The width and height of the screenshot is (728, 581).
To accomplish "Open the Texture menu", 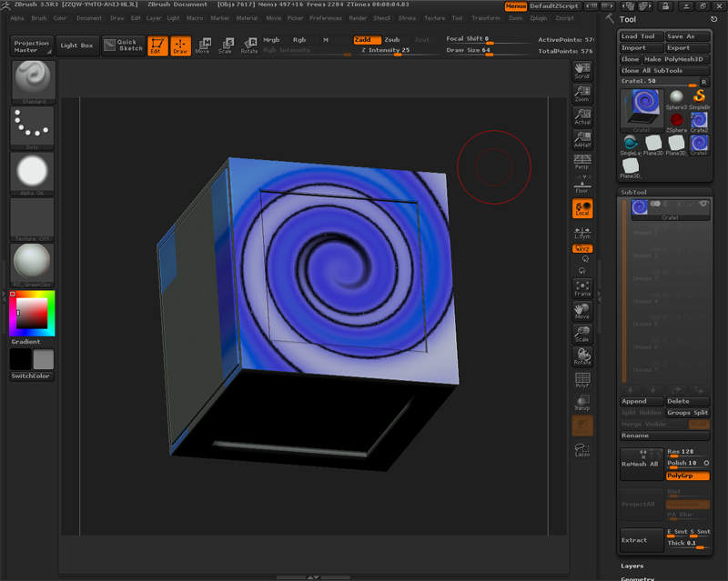I will [x=434, y=18].
